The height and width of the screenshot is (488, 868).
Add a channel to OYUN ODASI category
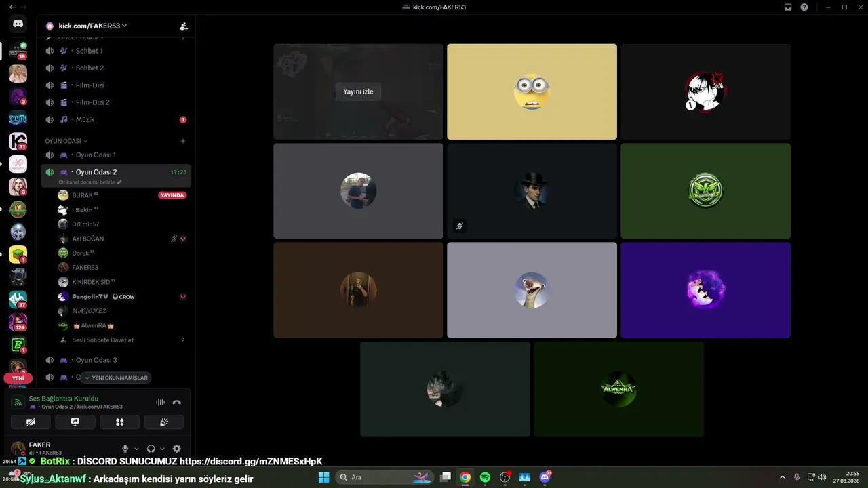point(183,141)
